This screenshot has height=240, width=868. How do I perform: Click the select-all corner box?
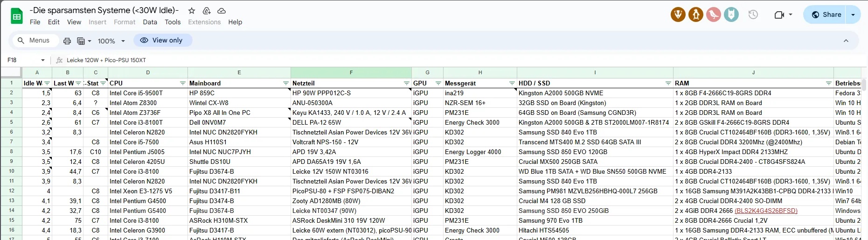coord(11,72)
